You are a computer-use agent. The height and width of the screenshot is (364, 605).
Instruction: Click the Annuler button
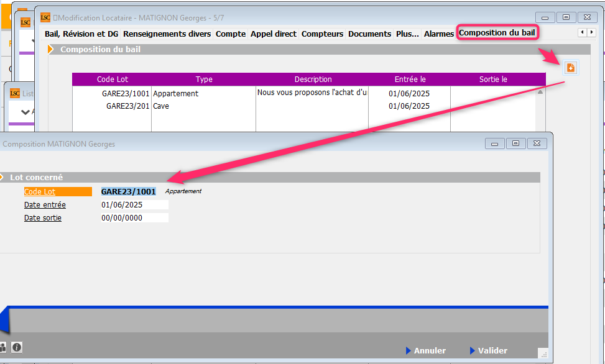point(426,350)
